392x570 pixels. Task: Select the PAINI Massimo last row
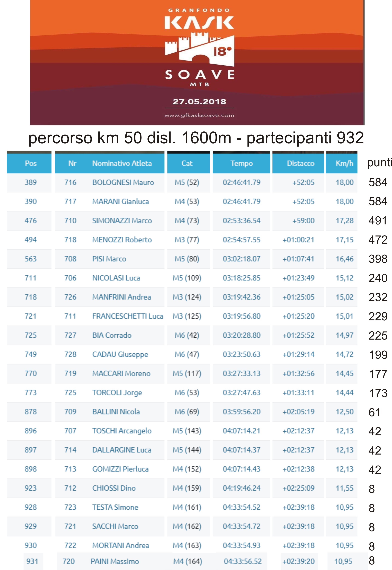[196, 561]
